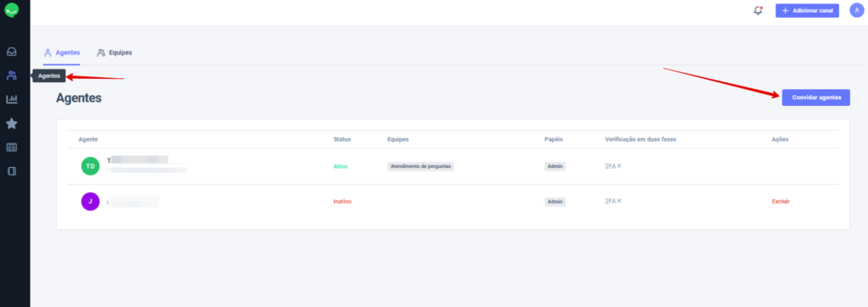Open the inbox icon in sidebar
Image resolution: width=868 pixels, height=307 pixels.
12,52
